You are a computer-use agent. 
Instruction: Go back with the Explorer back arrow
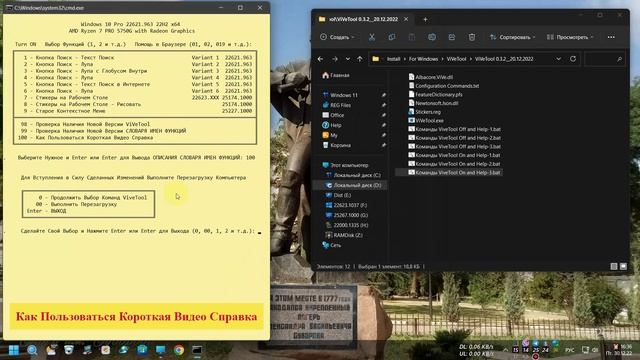(x=320, y=59)
